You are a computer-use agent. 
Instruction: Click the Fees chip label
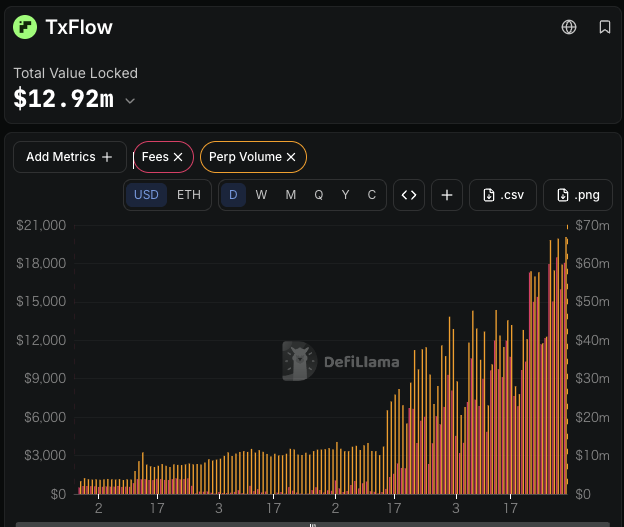(155, 157)
